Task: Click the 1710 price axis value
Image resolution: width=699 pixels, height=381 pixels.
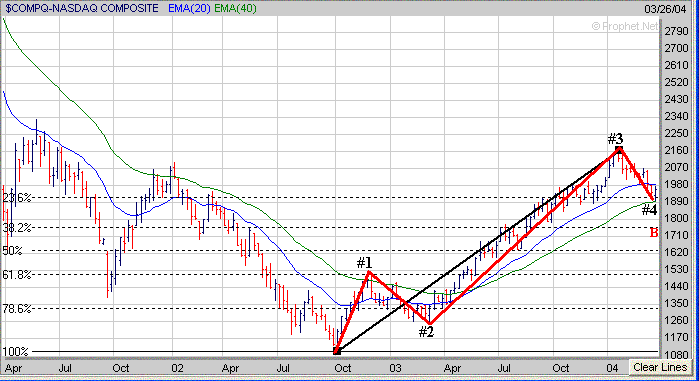Action: pyautogui.click(x=676, y=235)
